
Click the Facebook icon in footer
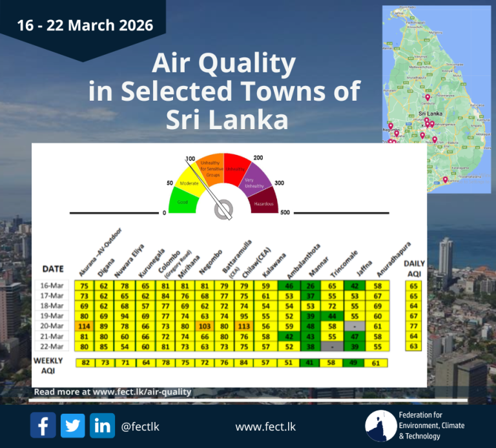point(43,425)
